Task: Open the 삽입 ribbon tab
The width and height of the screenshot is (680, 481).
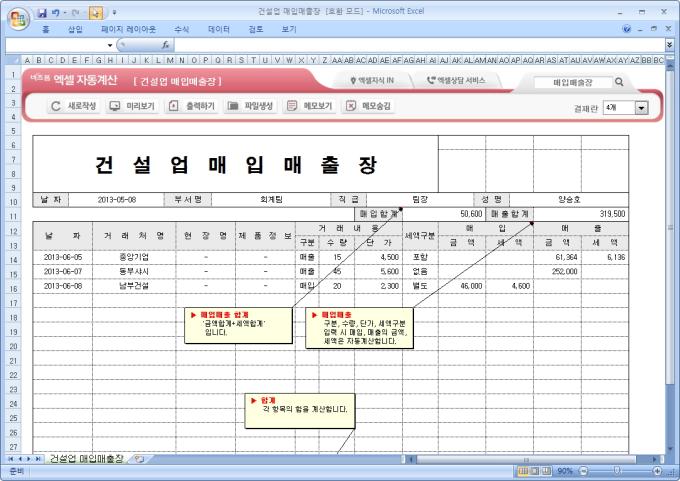Action: point(75,29)
